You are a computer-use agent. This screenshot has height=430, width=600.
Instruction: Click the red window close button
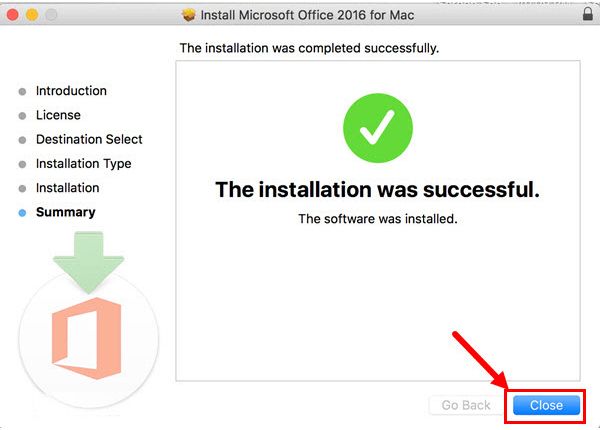13,15
